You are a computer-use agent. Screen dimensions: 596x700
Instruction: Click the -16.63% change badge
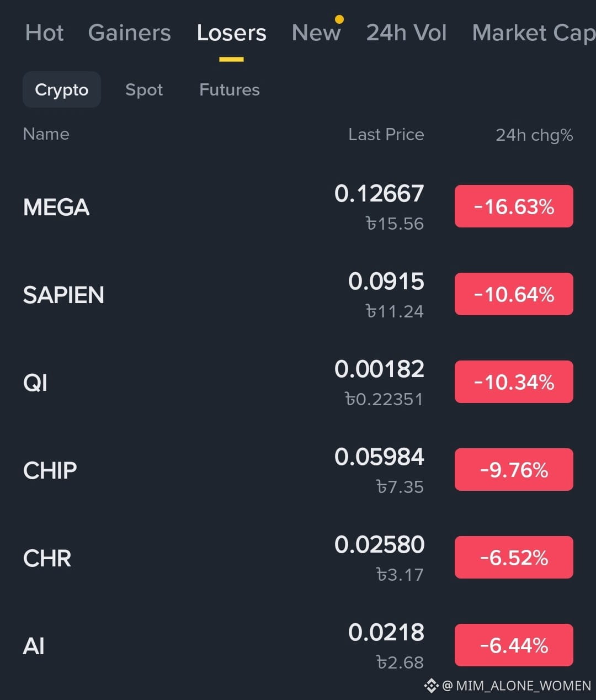(514, 206)
